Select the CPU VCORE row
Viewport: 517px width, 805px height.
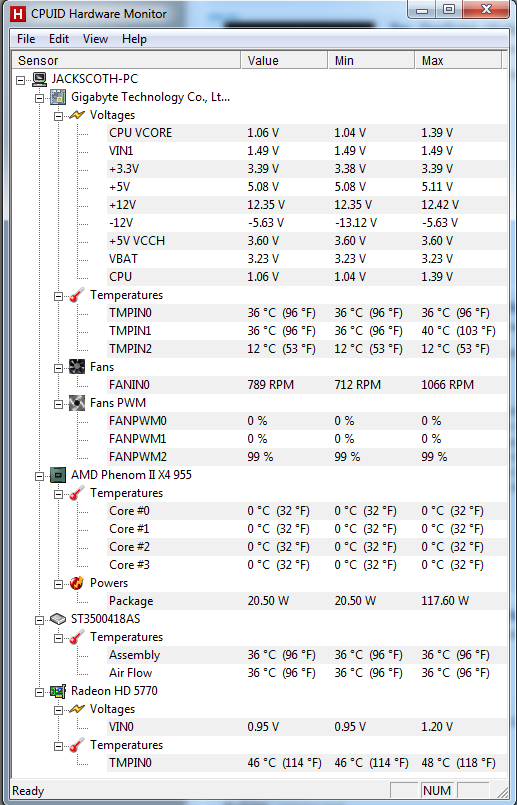click(x=307, y=133)
